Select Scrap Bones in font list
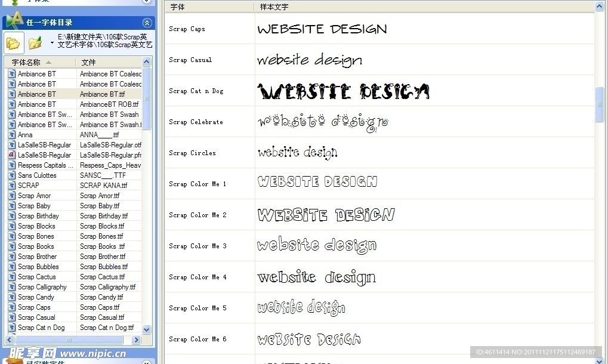This screenshot has width=608, height=364. point(74,236)
